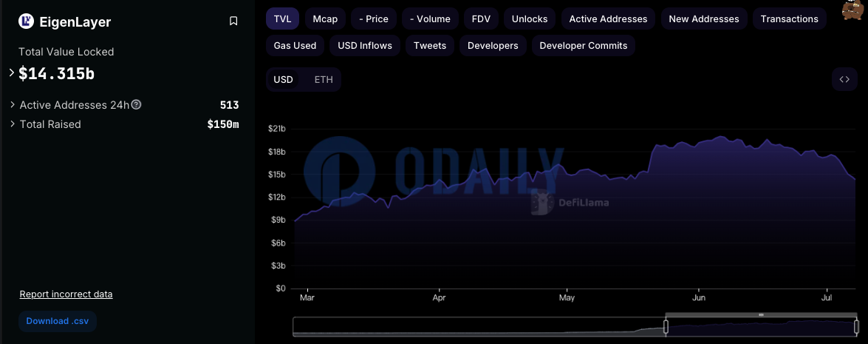Image resolution: width=868 pixels, height=344 pixels.
Task: Click the $0 label on the y-axis
Action: [281, 288]
